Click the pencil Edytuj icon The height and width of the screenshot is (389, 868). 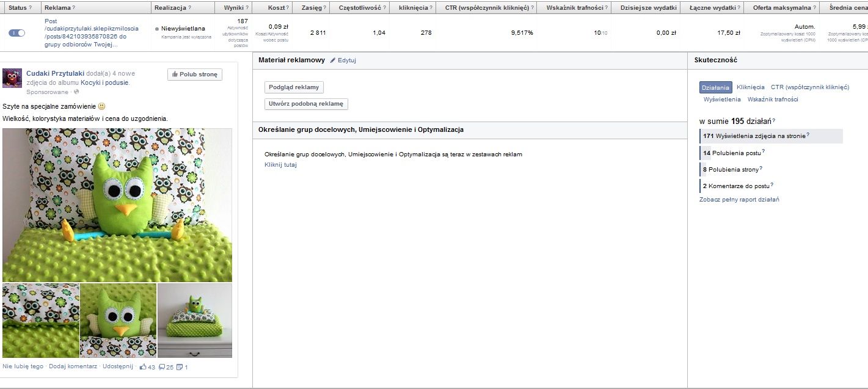point(333,60)
